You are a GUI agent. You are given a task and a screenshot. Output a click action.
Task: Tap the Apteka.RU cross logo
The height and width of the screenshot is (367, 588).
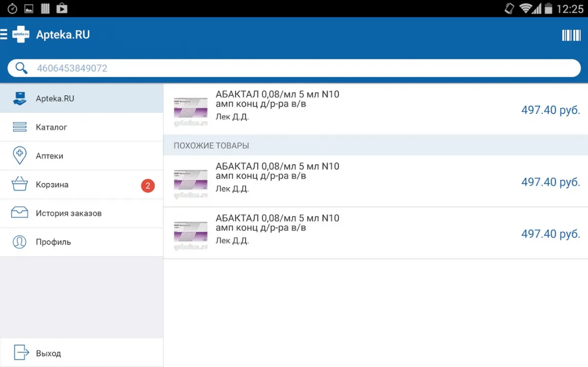coord(21,35)
